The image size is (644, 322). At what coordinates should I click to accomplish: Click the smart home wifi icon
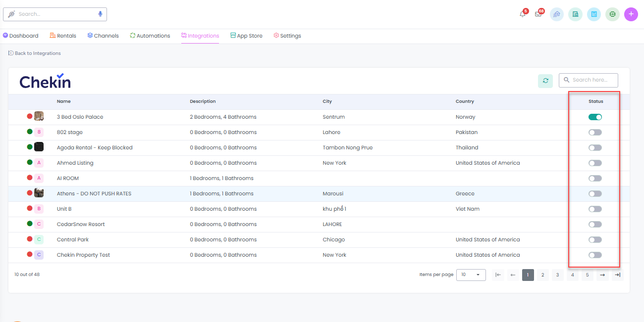pos(557,14)
